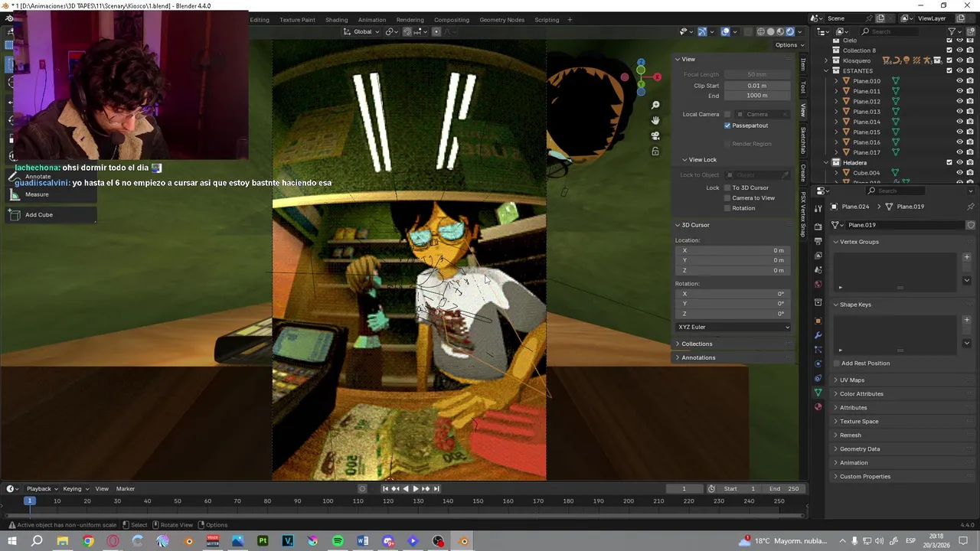Viewport: 980px width, 551px height.
Task: Open the Material properties tab icon
Action: [x=818, y=407]
